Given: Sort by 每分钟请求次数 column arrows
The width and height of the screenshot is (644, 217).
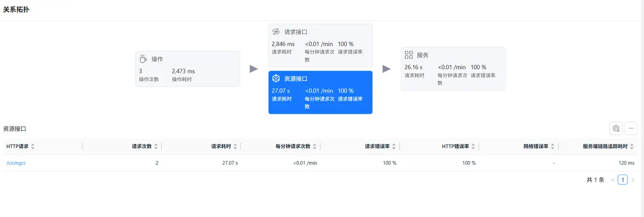Looking at the screenshot, I should coord(314,146).
